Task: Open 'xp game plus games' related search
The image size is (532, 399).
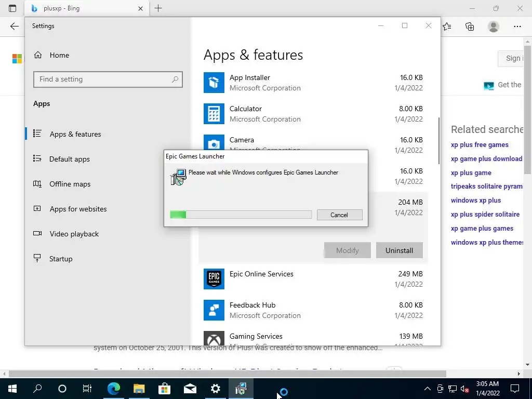Action: [x=482, y=229]
